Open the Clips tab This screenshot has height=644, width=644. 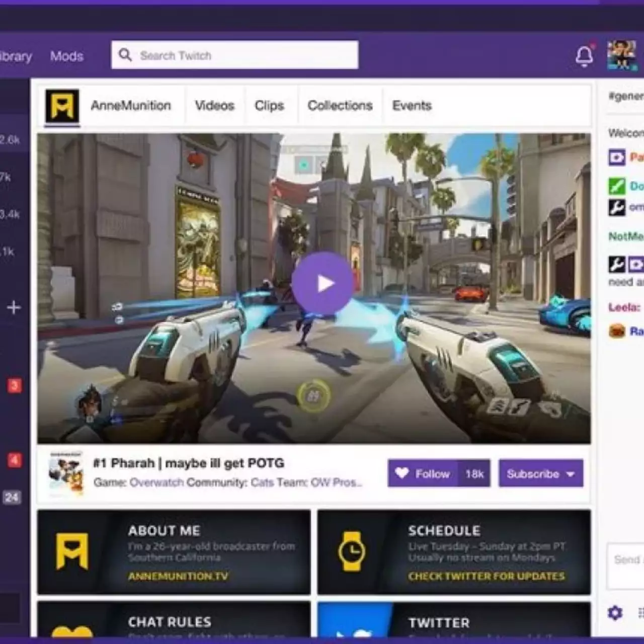pos(269,106)
